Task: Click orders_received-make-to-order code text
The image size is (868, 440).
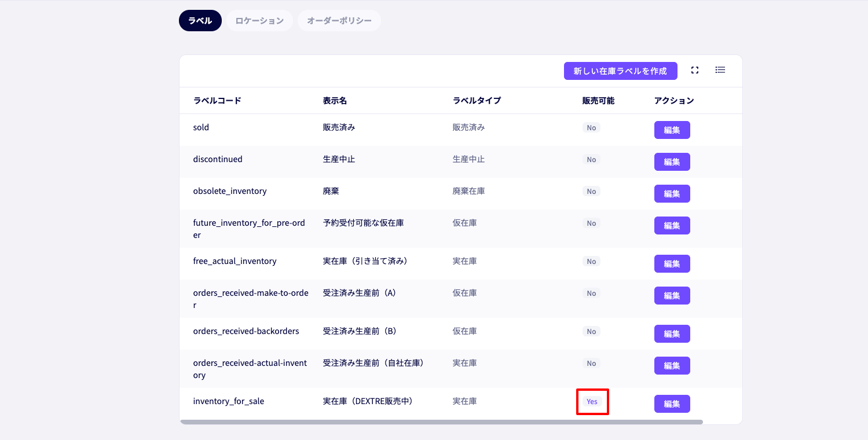Action: 251,299
